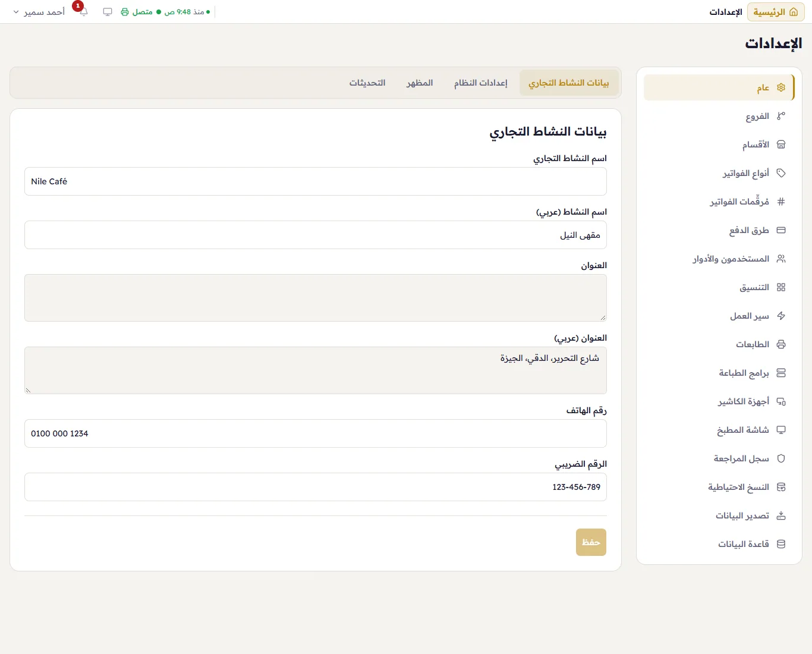
Task: Click the printer icon beside الطابعات
Action: pos(781,344)
